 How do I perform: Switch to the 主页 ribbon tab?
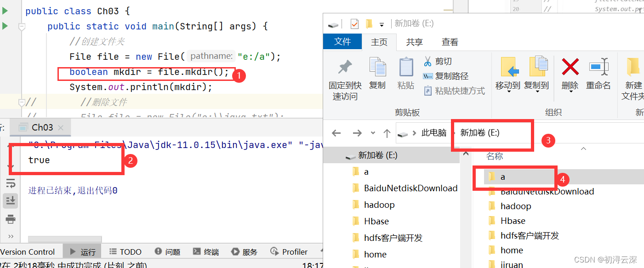click(379, 42)
